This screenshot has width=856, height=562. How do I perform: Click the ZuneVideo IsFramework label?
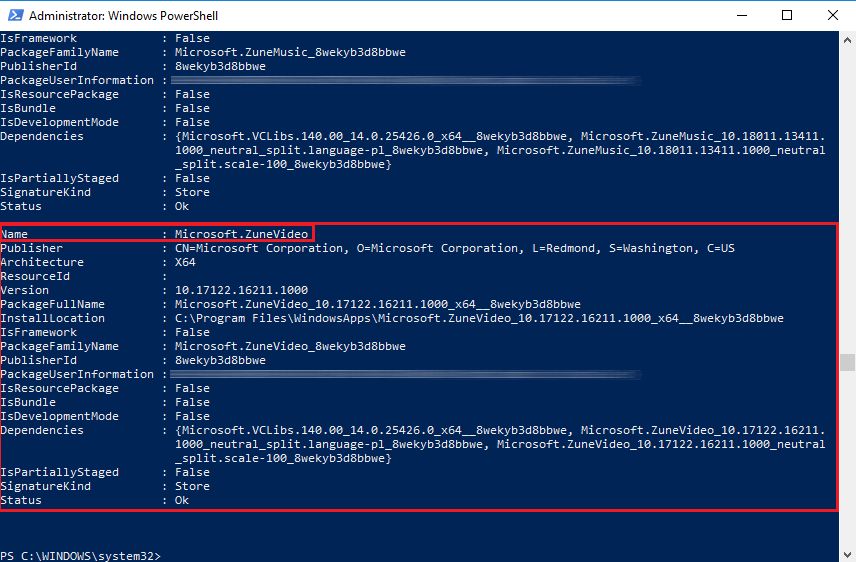(39, 332)
